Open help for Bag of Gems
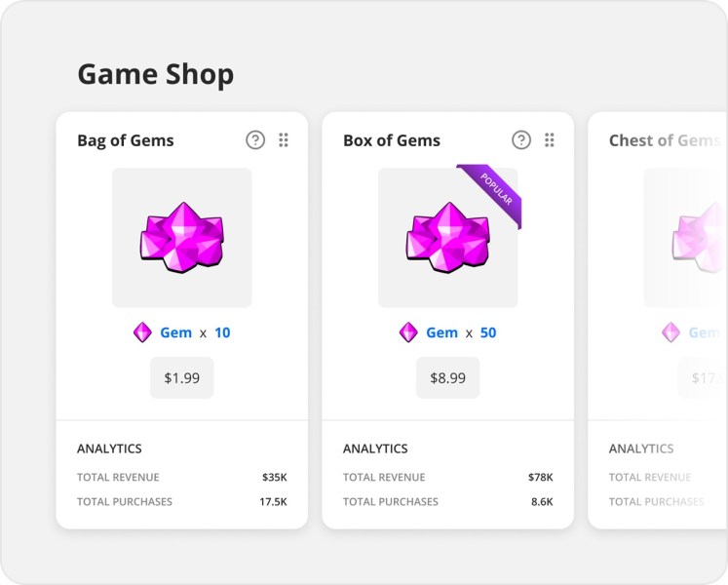 255,139
